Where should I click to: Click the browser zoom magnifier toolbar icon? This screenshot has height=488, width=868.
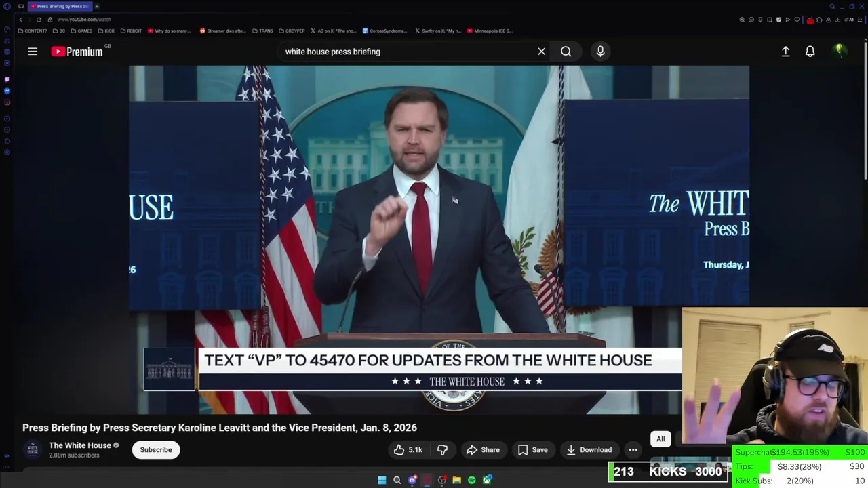(742, 20)
